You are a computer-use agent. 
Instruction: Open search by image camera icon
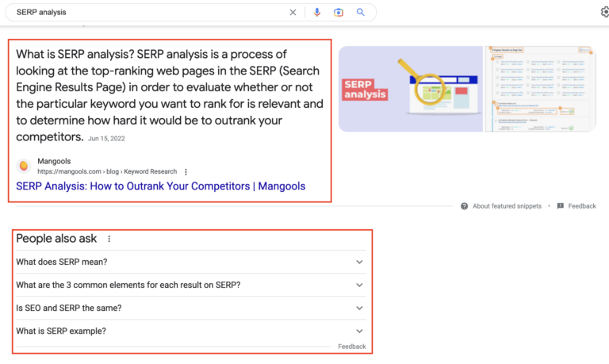tap(339, 13)
